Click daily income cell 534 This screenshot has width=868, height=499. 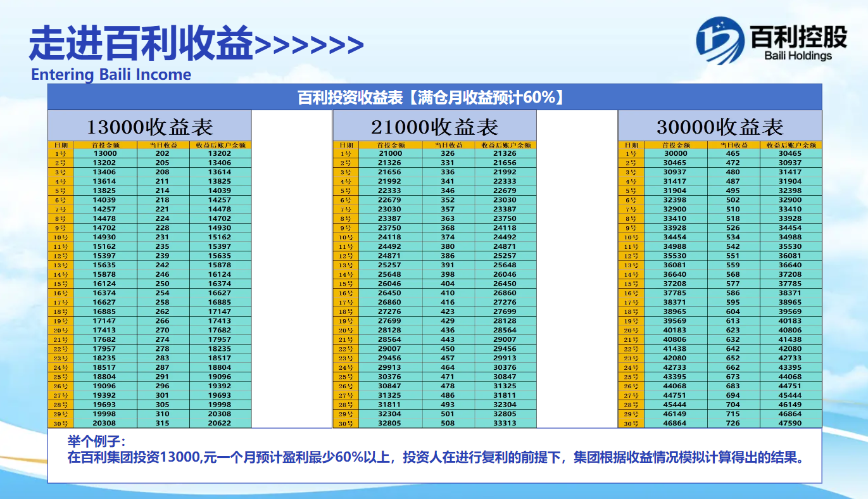tap(733, 237)
